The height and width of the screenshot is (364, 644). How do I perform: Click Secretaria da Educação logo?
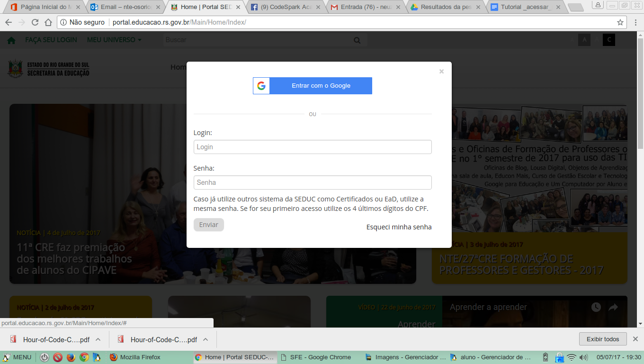(49, 69)
